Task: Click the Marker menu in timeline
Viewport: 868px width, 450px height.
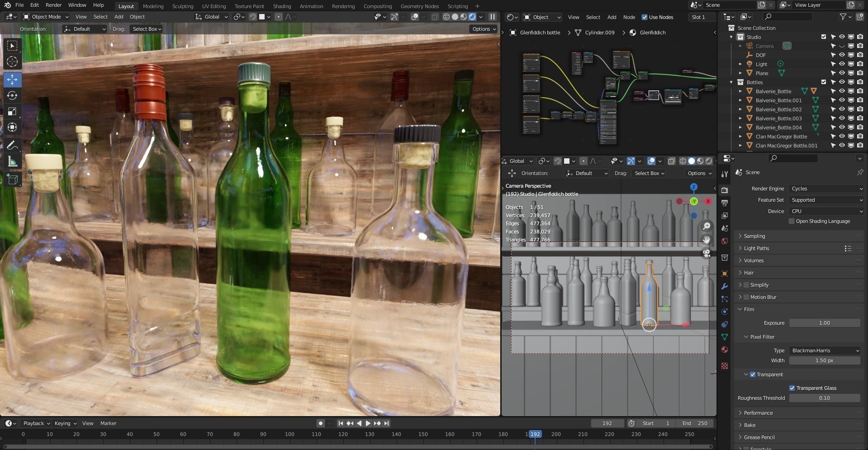Action: (x=108, y=423)
